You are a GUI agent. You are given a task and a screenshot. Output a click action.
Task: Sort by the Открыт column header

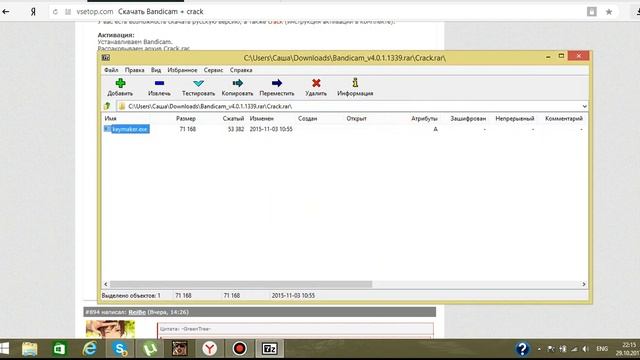pyautogui.click(x=356, y=118)
